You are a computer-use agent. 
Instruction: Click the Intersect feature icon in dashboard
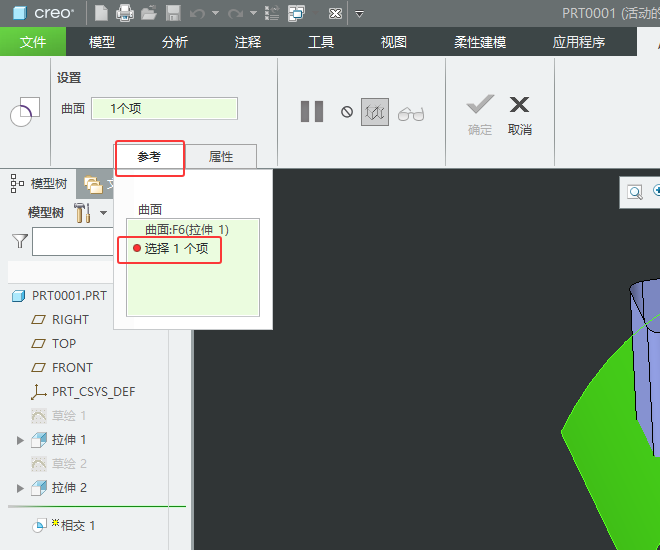(25, 112)
